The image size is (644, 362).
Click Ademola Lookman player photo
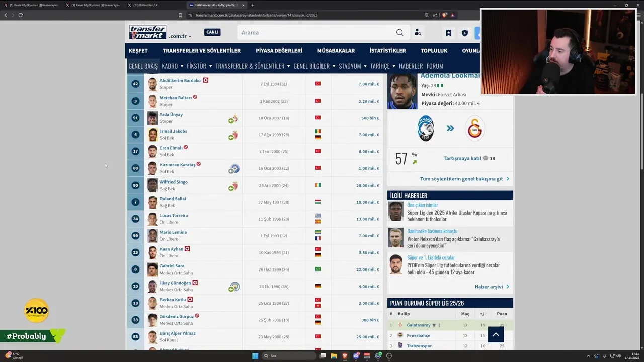click(x=403, y=92)
